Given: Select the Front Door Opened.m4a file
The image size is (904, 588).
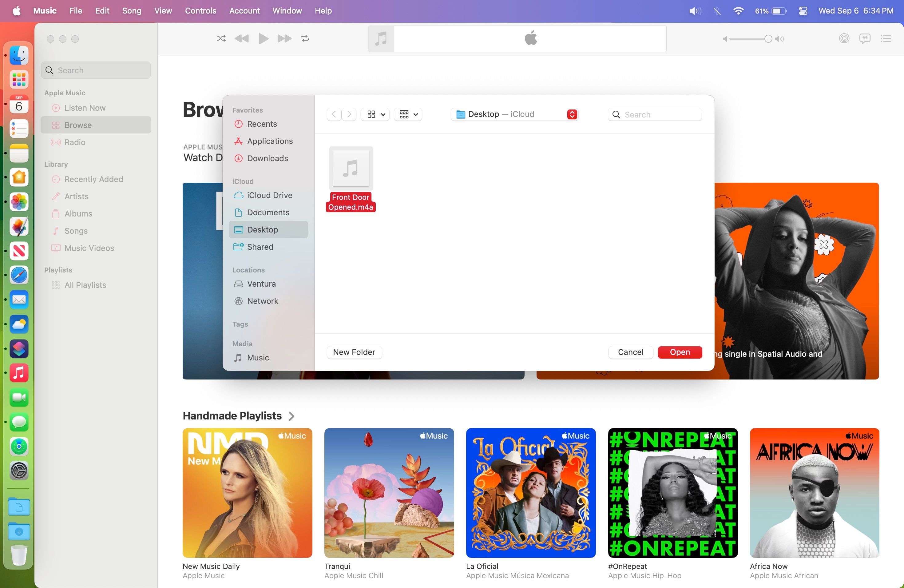Looking at the screenshot, I should pos(350,168).
